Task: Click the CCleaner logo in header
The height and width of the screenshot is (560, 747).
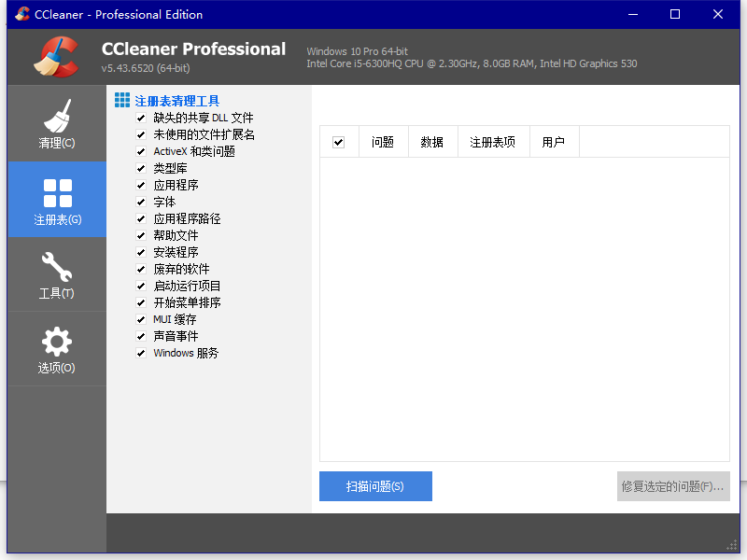Action: click(x=57, y=57)
